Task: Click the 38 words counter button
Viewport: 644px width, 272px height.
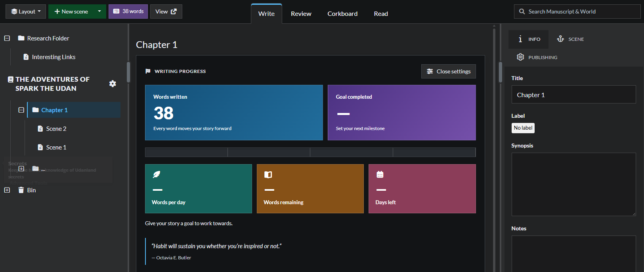Action: pos(128,11)
